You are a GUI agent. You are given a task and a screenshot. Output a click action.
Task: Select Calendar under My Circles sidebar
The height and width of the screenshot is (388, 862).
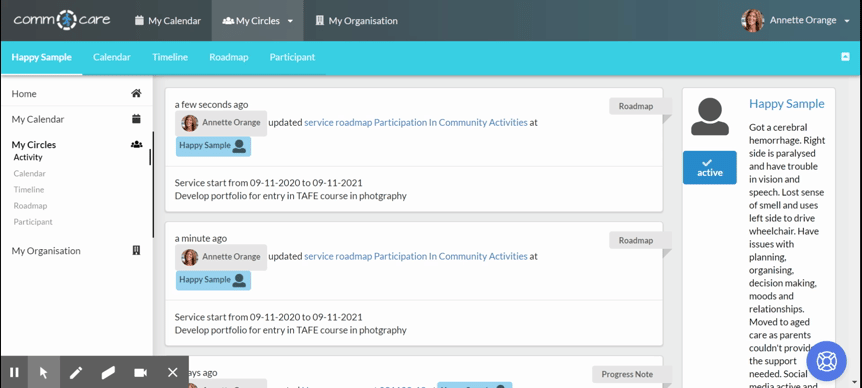(x=30, y=173)
